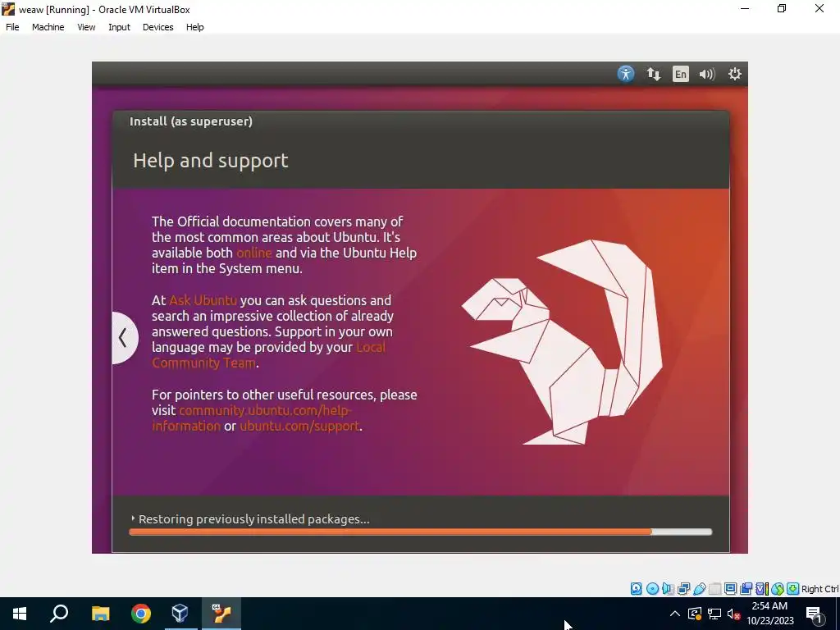Expand the installation details disclosure triangle
This screenshot has width=840, height=630.
click(133, 518)
